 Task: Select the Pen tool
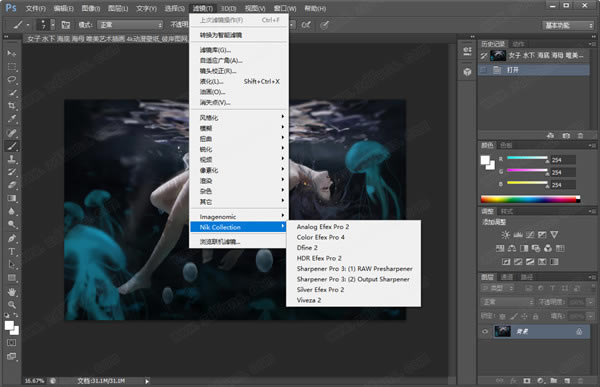12,238
